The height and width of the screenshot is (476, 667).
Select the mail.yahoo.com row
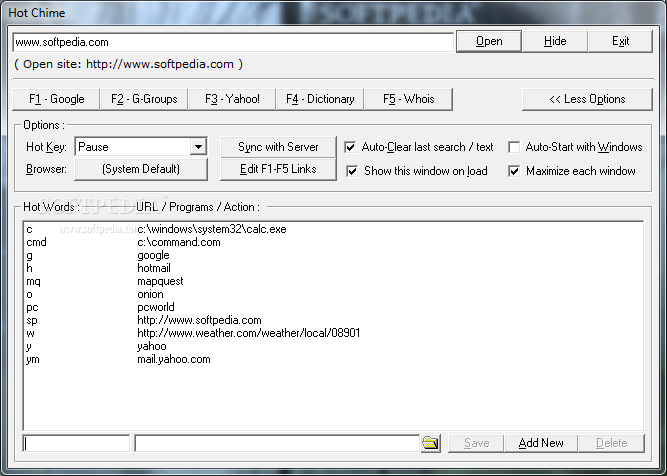click(334, 359)
